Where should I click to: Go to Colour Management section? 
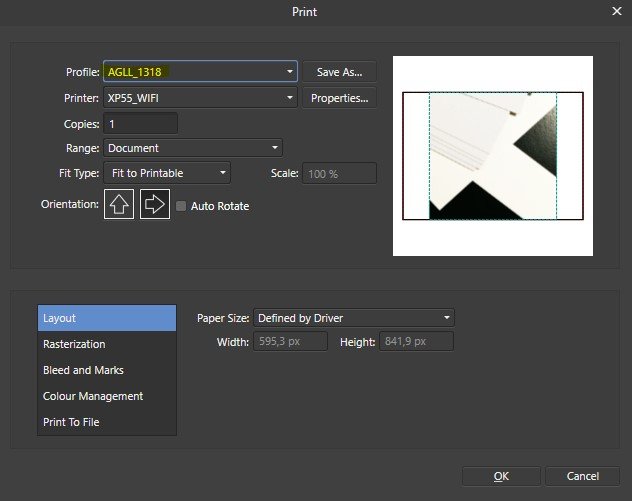coord(107,396)
